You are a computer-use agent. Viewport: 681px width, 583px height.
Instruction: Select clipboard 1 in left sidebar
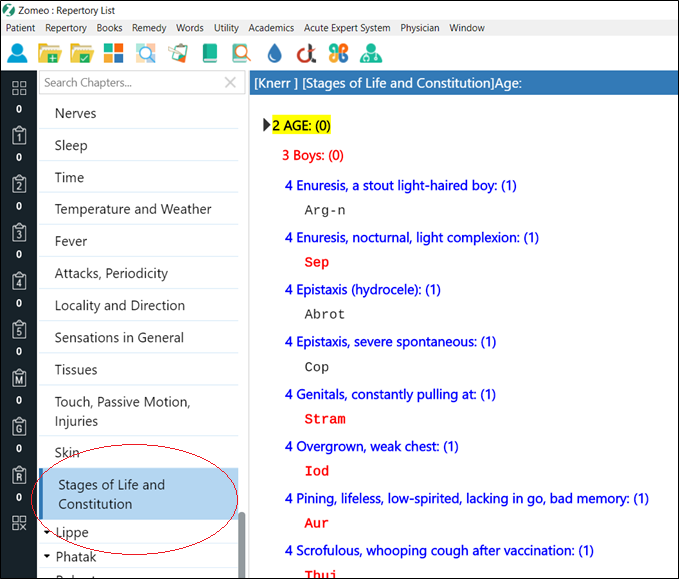pos(18,137)
